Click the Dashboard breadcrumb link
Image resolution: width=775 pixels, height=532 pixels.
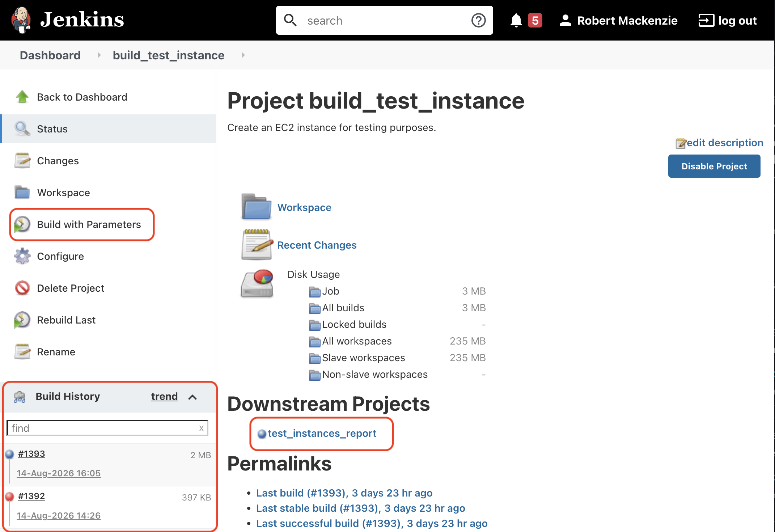coord(50,55)
